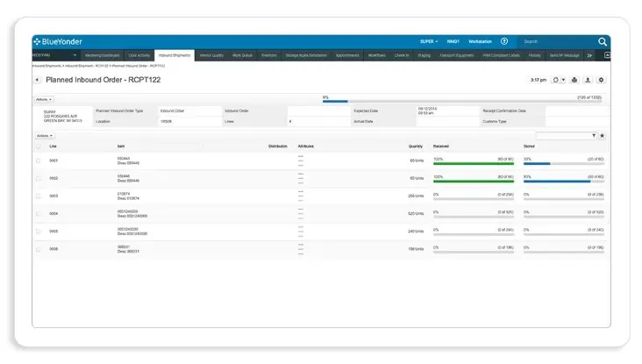The image size is (642, 364).
Task: Open the Storage Rules Simulation tab
Action: (306, 55)
